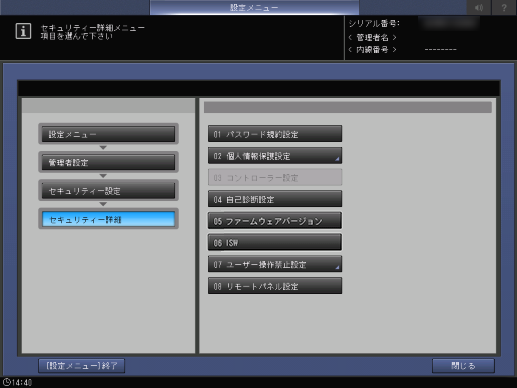
Task: Click the 14:40 time display
Action: click(22, 382)
